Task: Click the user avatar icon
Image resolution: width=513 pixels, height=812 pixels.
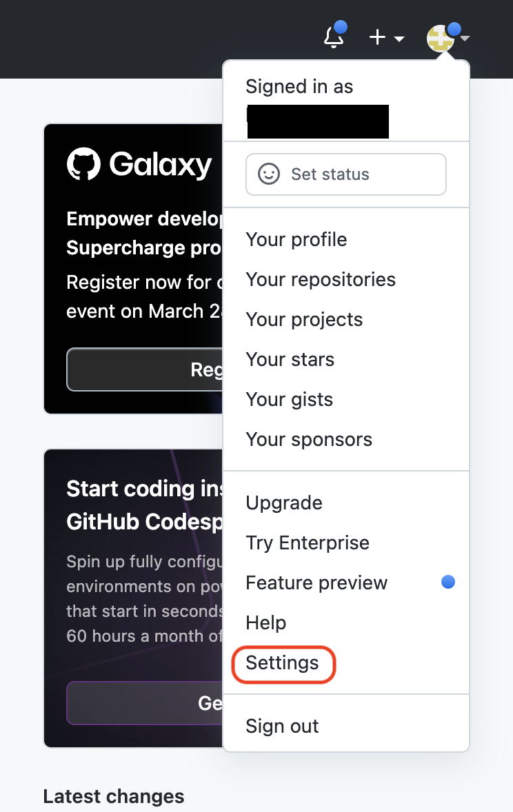Action: pos(440,38)
